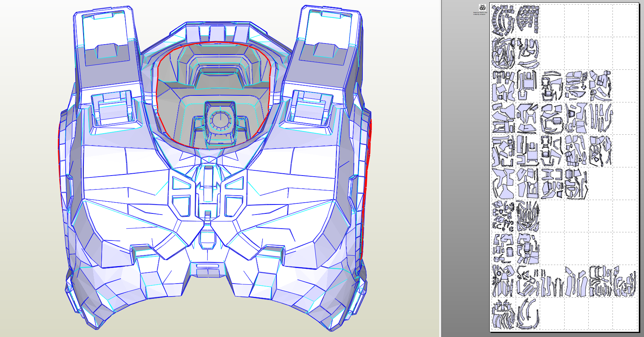This screenshot has width=644, height=337.
Task: Select the center chest emblem on the model
Action: pyautogui.click(x=208, y=193)
